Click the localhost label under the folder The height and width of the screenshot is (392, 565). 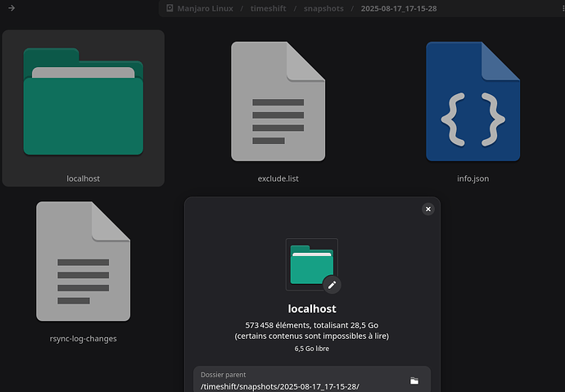pos(84,178)
